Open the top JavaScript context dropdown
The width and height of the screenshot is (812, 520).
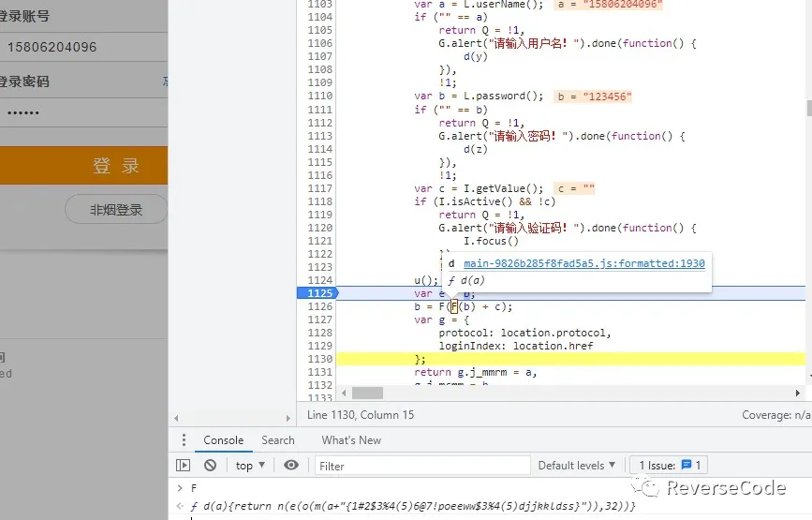(250, 465)
